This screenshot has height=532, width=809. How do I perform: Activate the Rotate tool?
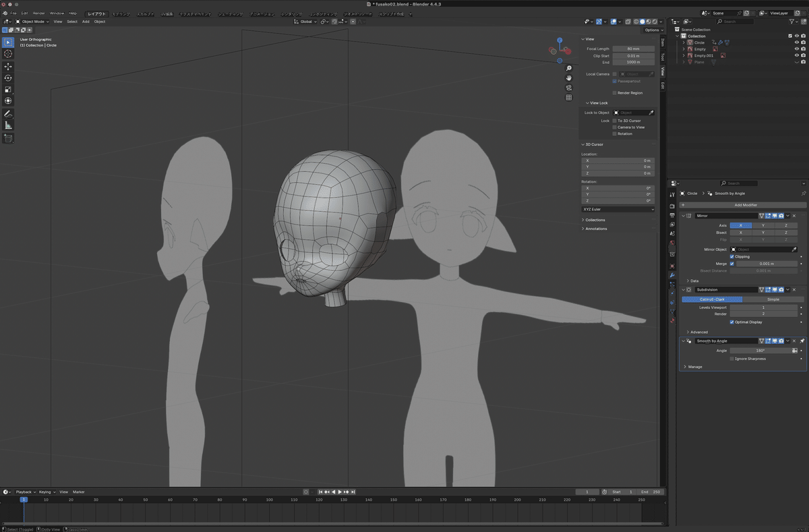(x=8, y=78)
